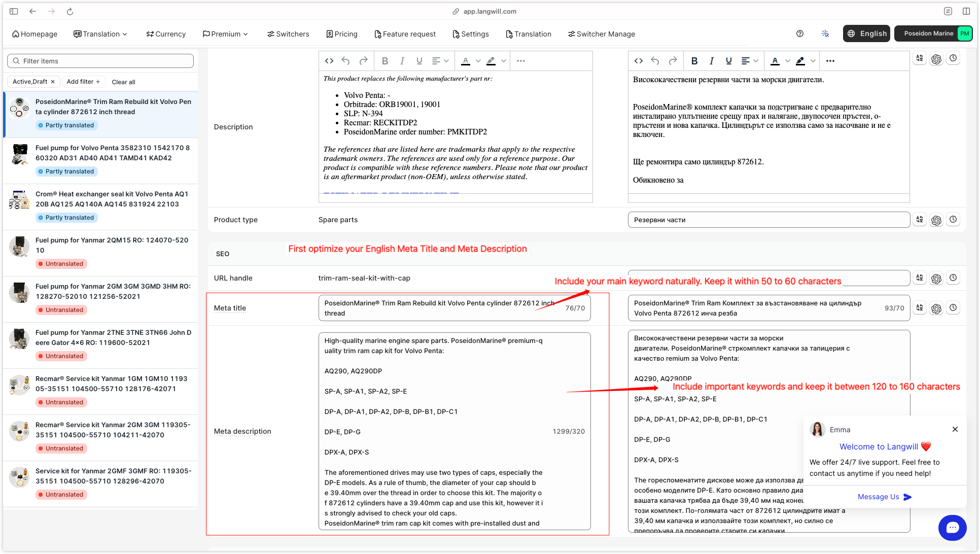Select Fuel pump for Yanmar 2QM15 item
The width and height of the screenshot is (980, 554).
100,253
